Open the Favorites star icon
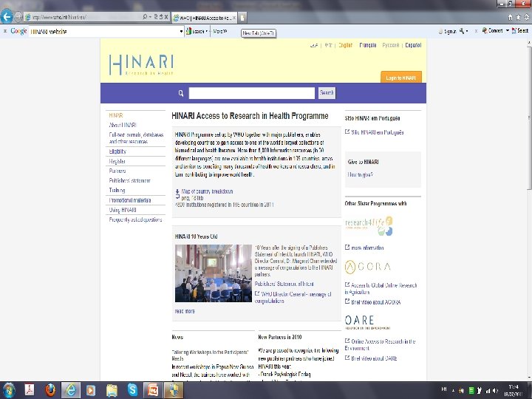This screenshot has width=532, height=399. [x=518, y=17]
